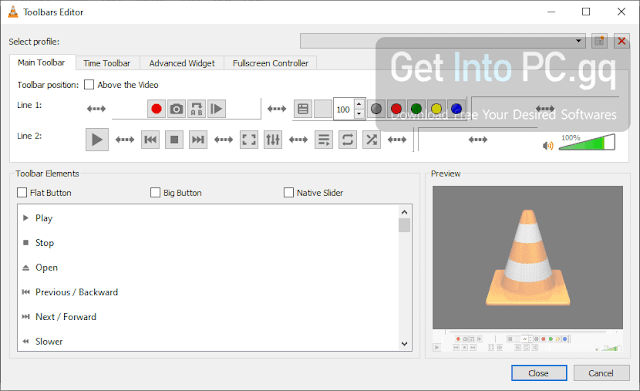Open the Fullscreen Controller tab
Image resolution: width=640 pixels, height=391 pixels.
(x=271, y=63)
